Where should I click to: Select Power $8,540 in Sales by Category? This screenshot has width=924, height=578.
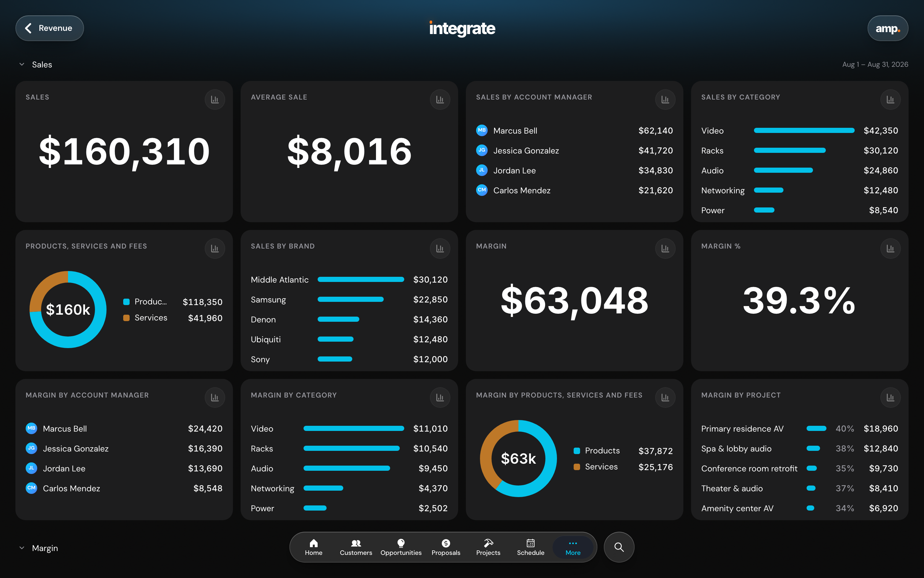click(x=800, y=210)
